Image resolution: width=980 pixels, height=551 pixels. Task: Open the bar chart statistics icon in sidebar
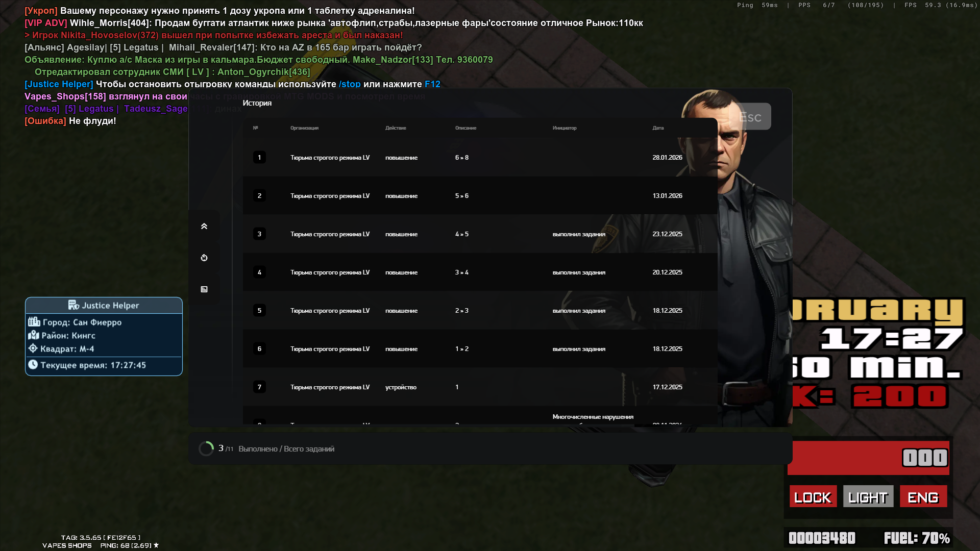[x=204, y=289]
